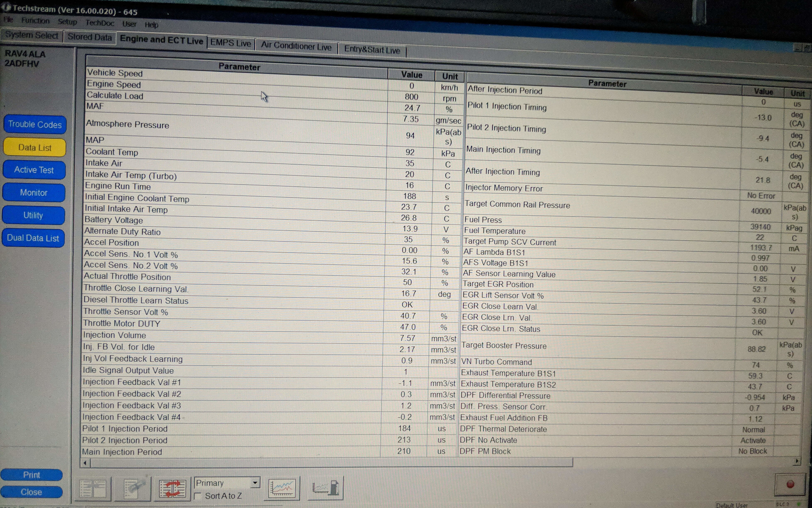Click the Utility sidebar icon
The image size is (812, 508).
pyautogui.click(x=32, y=215)
